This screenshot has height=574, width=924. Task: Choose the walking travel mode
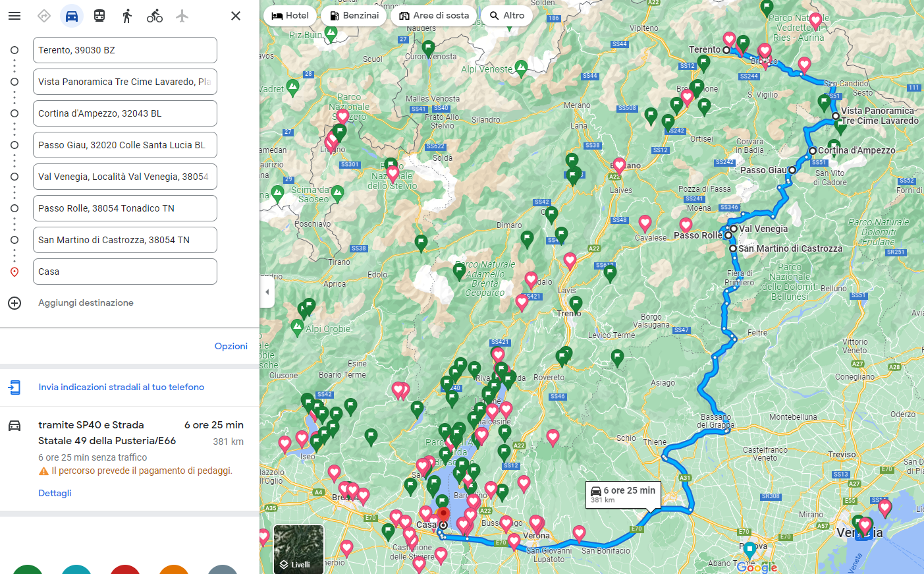[x=127, y=16]
